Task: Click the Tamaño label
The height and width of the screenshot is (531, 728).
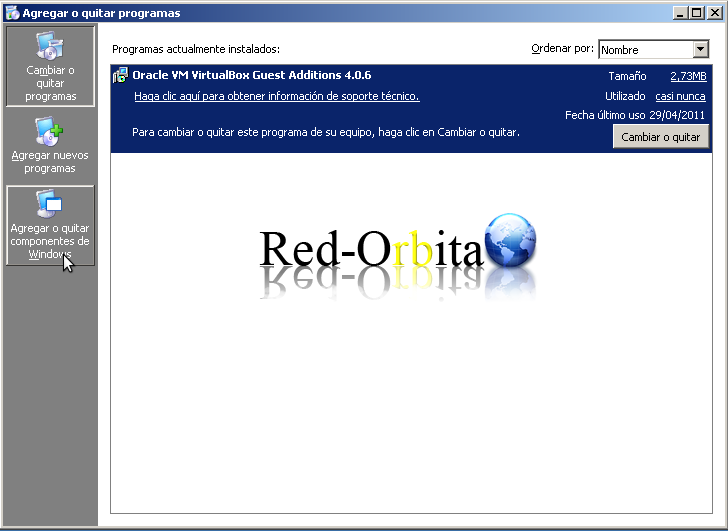Action: point(627,76)
